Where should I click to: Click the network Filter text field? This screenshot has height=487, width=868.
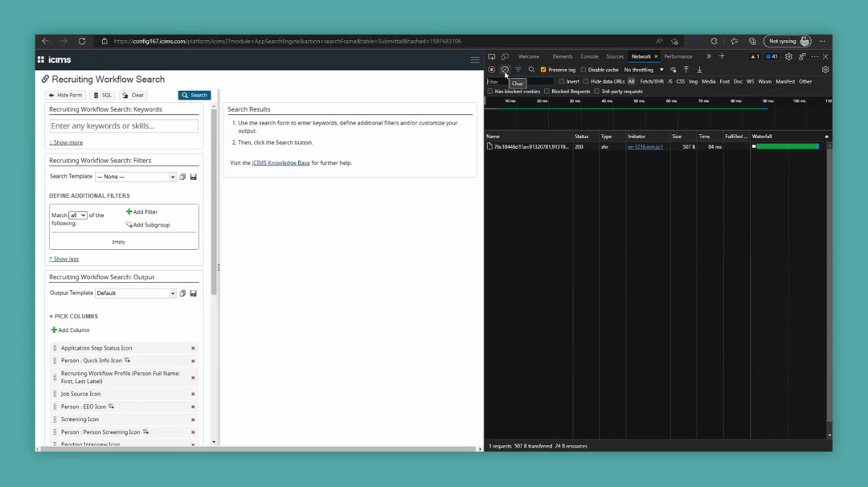click(x=520, y=81)
